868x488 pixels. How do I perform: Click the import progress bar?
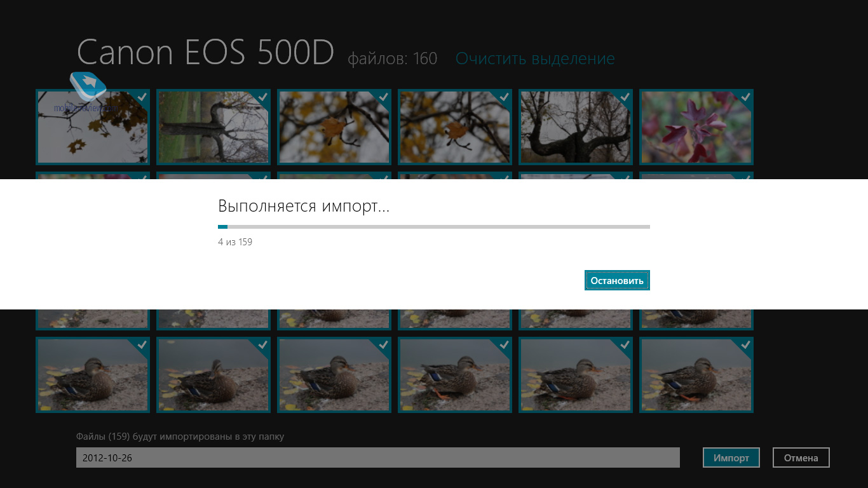point(434,226)
